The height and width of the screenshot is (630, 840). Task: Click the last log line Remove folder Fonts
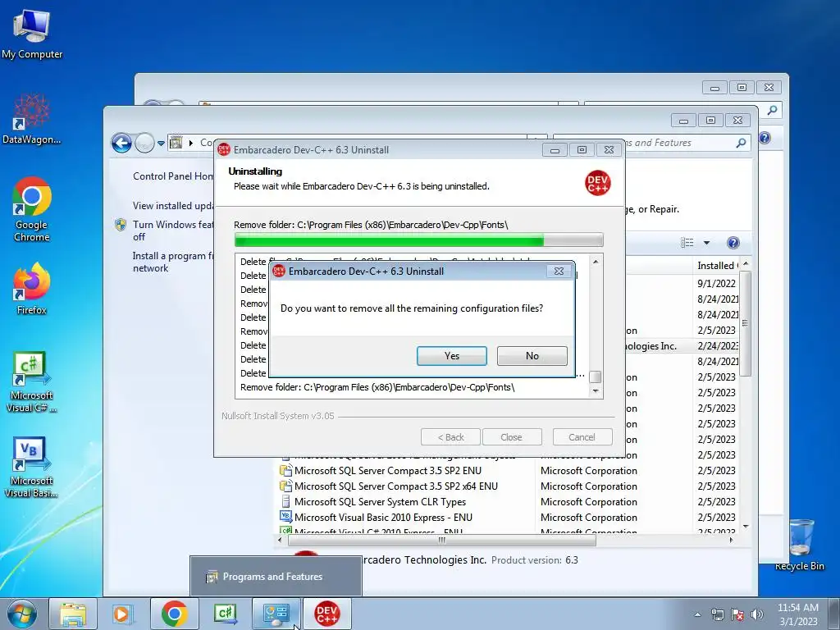click(377, 387)
